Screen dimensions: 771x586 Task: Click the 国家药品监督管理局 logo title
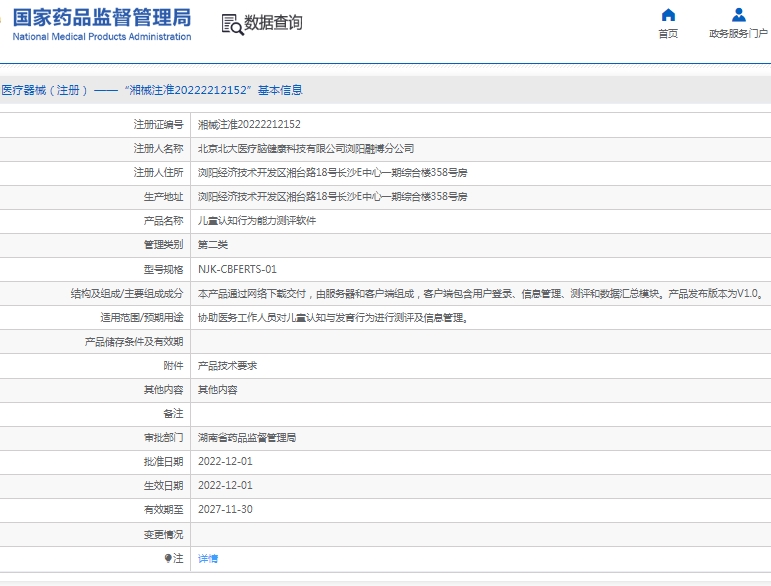pos(102,18)
